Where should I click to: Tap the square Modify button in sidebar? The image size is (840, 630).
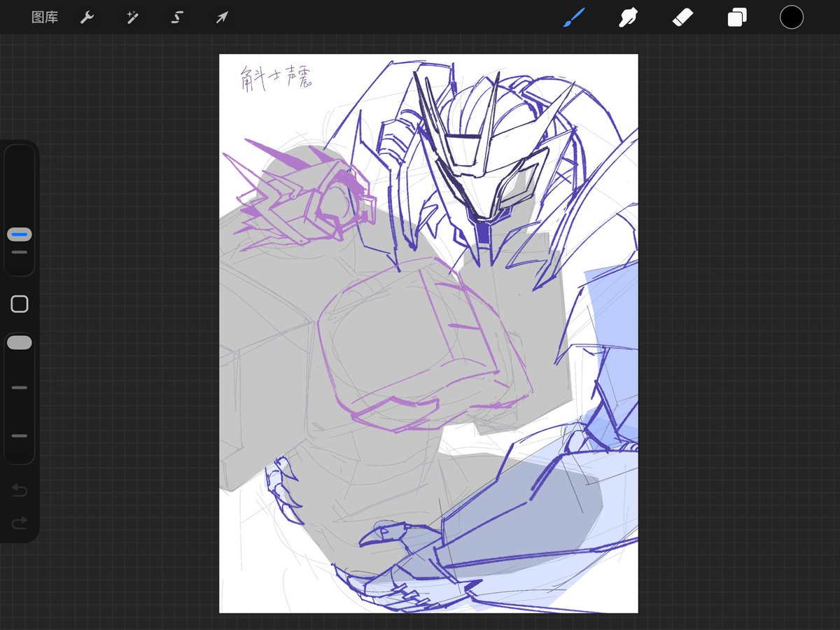[20, 304]
